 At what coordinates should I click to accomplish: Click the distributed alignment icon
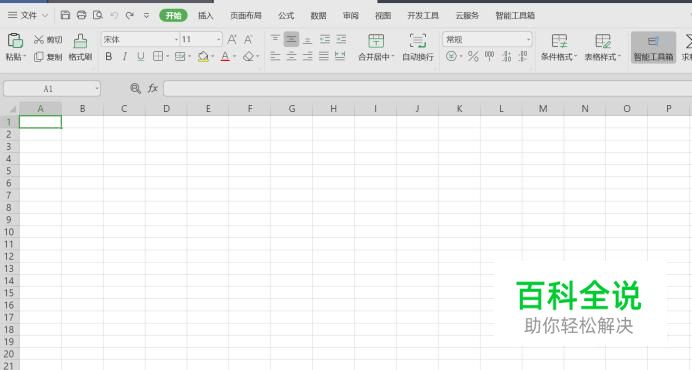(x=340, y=56)
